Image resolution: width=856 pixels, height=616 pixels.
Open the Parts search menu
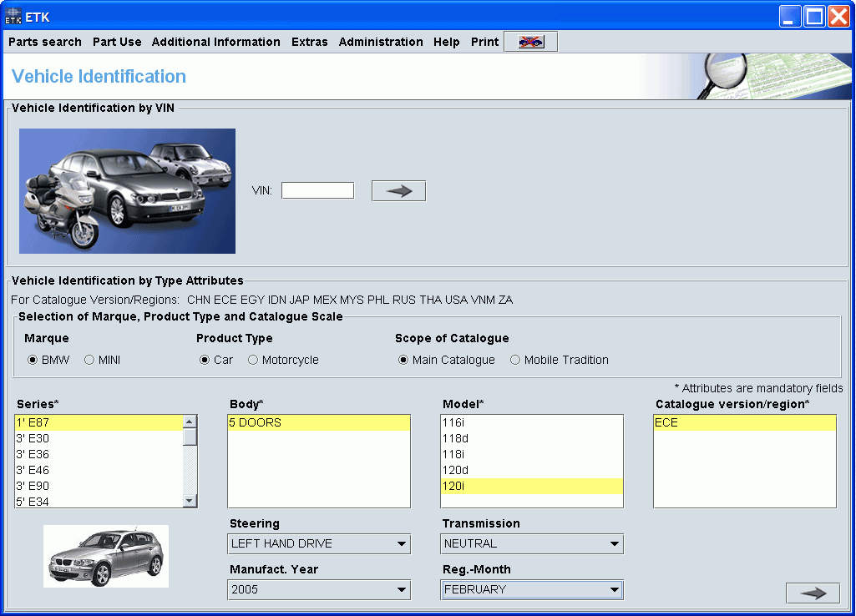44,42
